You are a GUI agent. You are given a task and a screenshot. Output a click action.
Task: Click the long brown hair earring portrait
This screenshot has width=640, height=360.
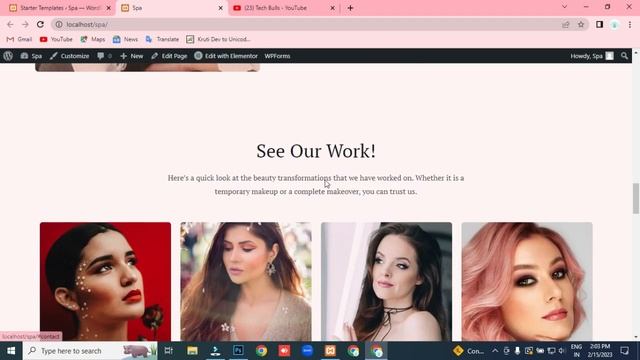coord(246,282)
